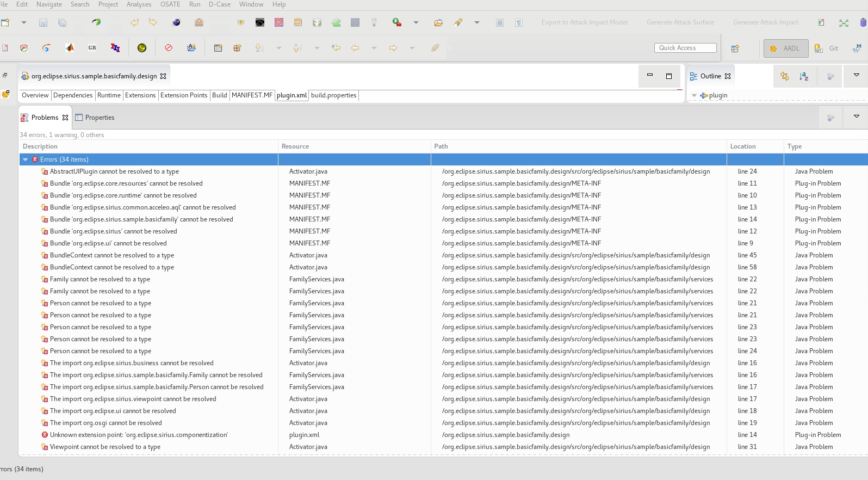This screenshot has width=868, height=480.
Task: Open the Analyses menu
Action: 139,4
